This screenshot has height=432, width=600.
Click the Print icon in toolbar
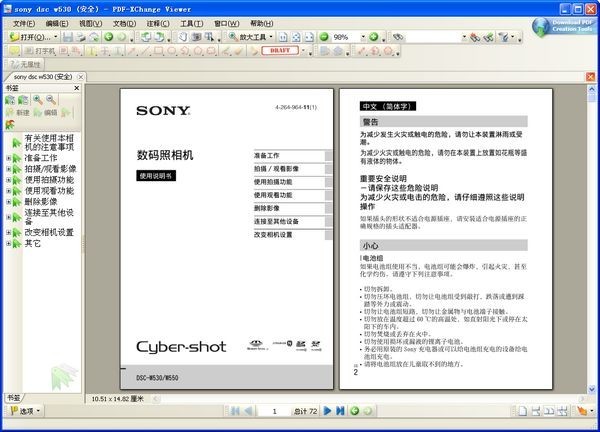80,37
